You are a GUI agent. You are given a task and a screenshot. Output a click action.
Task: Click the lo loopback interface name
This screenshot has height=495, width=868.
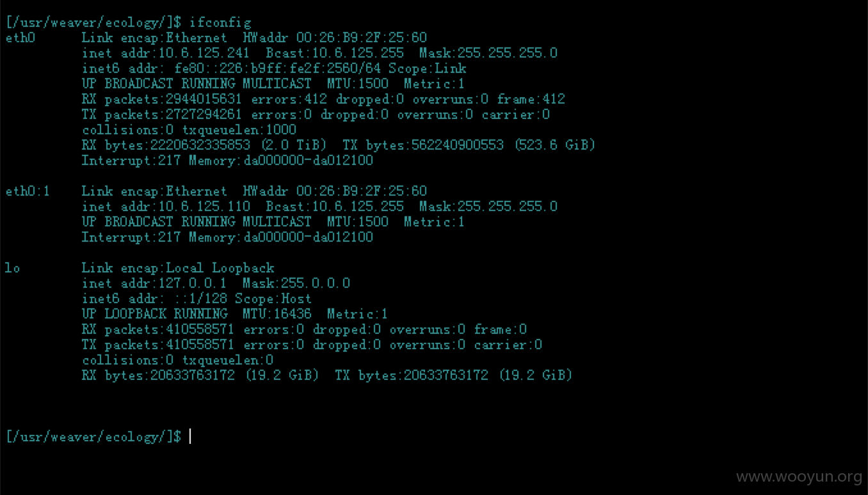click(13, 268)
